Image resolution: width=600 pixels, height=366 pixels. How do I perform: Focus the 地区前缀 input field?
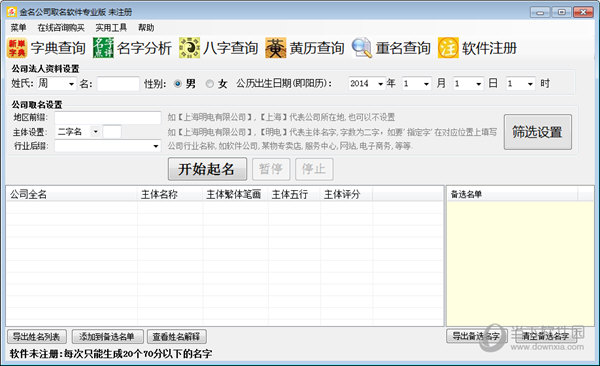108,118
